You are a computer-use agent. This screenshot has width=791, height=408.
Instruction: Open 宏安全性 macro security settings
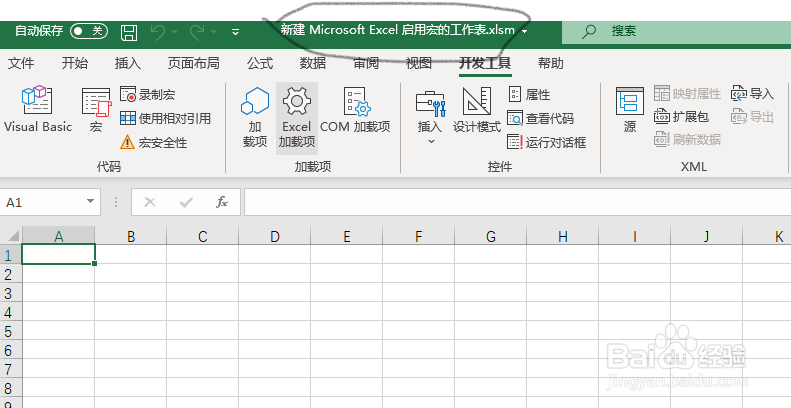click(x=153, y=142)
